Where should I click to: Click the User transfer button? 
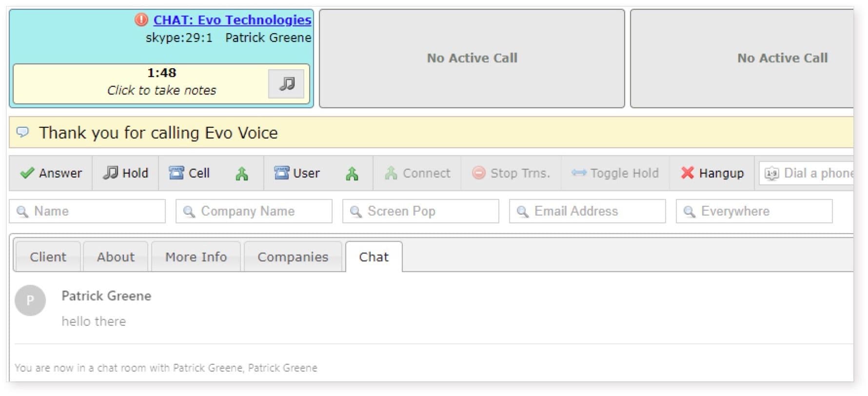pyautogui.click(x=296, y=173)
